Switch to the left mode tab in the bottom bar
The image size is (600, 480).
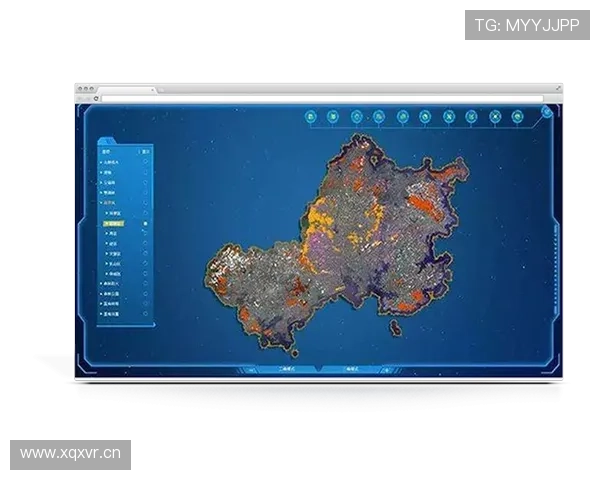[287, 369]
